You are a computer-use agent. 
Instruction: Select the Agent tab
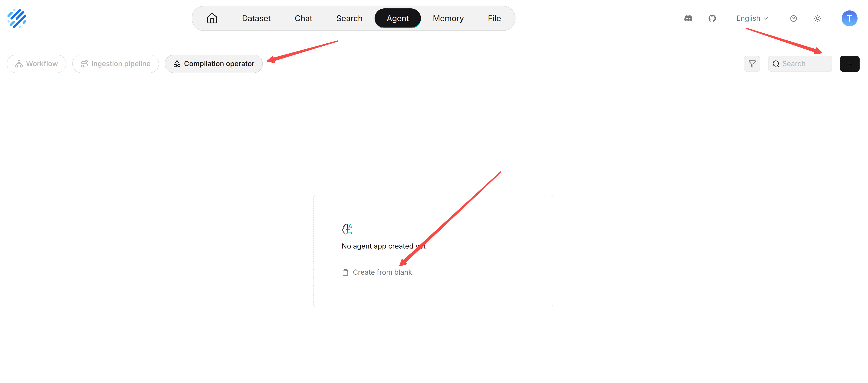click(x=398, y=18)
